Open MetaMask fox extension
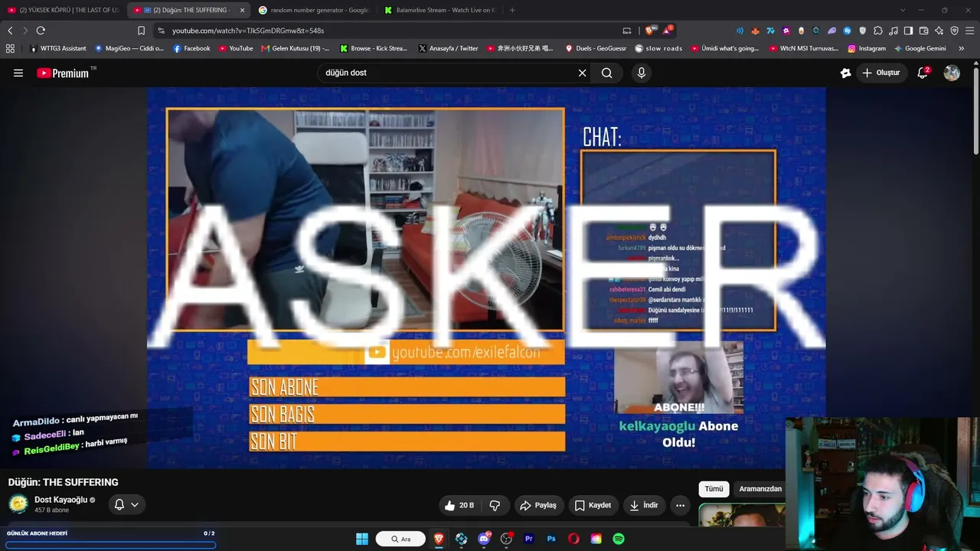 tap(755, 31)
